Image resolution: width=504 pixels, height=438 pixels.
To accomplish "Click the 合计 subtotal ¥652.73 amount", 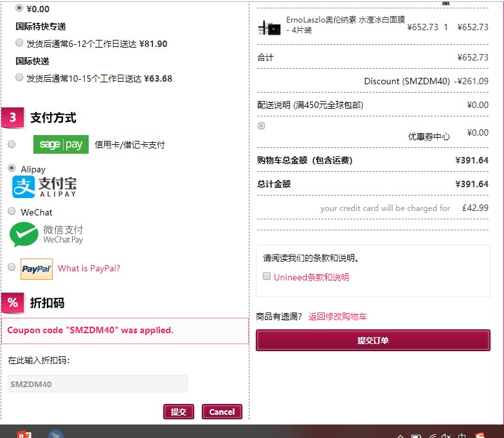I will tap(473, 57).
